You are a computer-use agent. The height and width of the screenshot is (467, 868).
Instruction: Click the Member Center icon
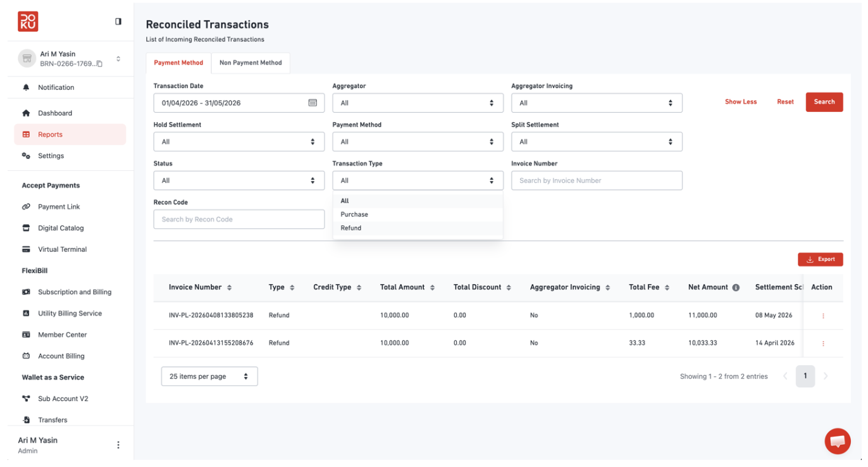(x=26, y=335)
